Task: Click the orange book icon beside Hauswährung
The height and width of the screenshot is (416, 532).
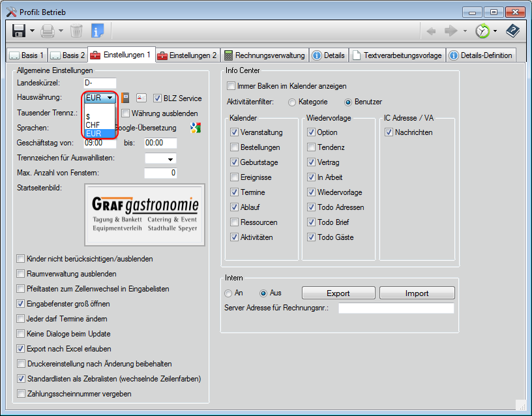Action: [126, 98]
